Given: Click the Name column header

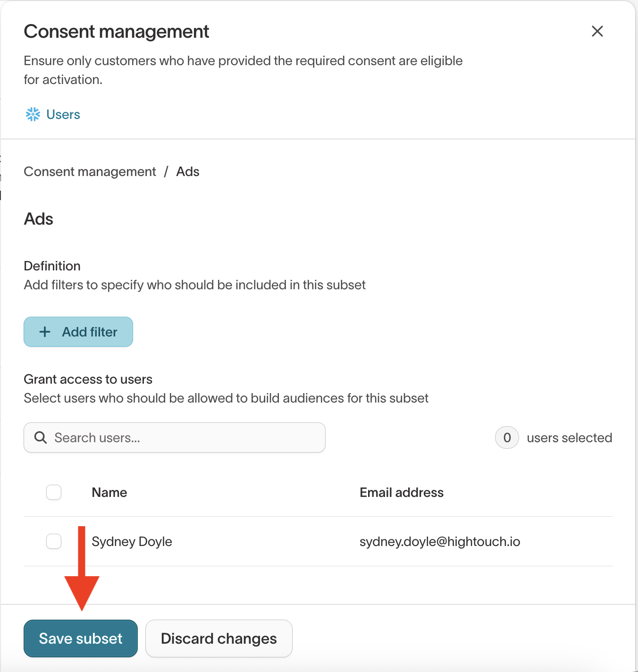Looking at the screenshot, I should pos(109,492).
